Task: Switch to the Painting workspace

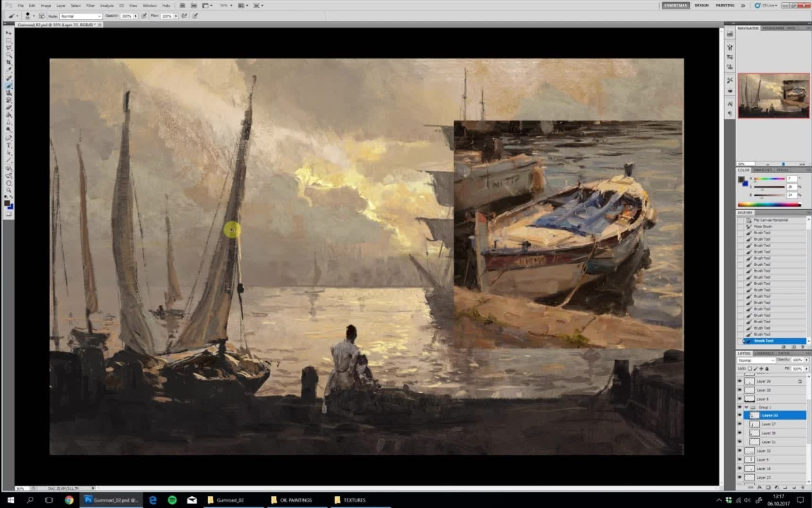Action: [725, 6]
